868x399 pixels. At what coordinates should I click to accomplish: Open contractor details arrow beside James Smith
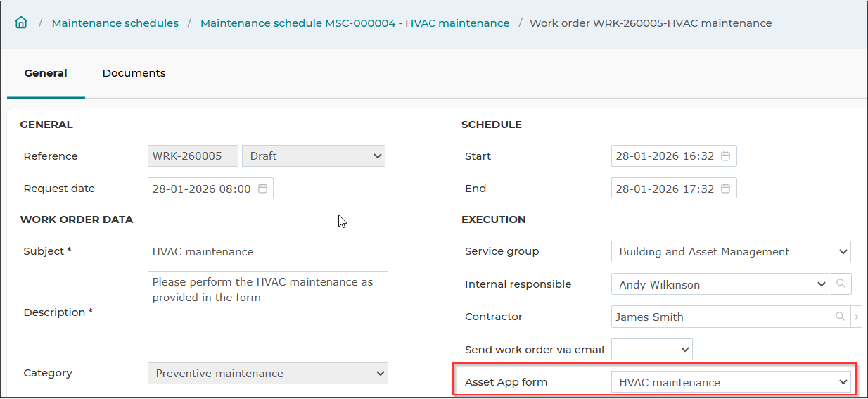pyautogui.click(x=856, y=317)
